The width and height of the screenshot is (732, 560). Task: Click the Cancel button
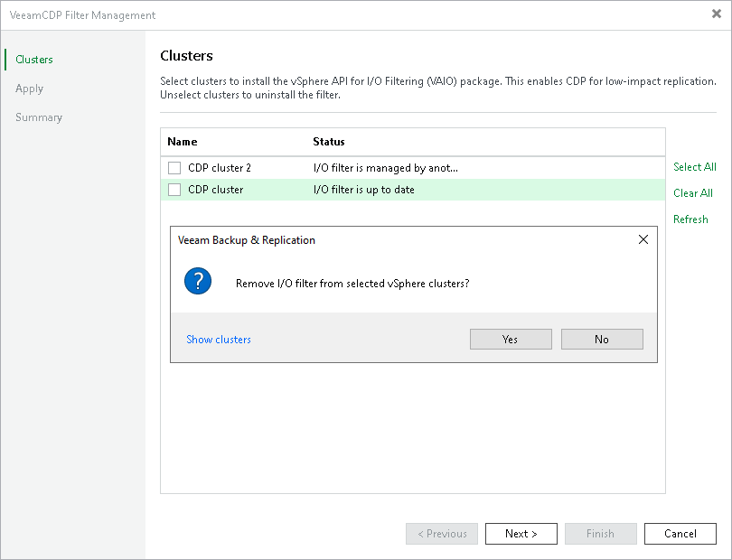coord(680,534)
